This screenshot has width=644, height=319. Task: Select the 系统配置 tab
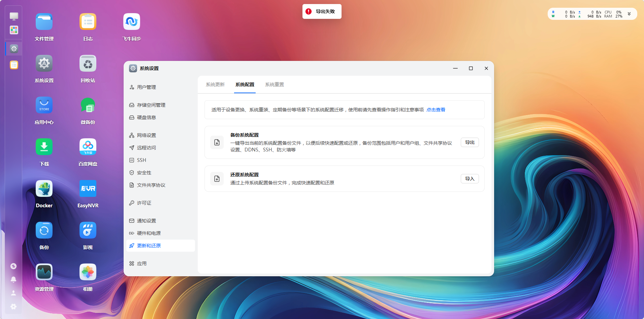(x=245, y=84)
